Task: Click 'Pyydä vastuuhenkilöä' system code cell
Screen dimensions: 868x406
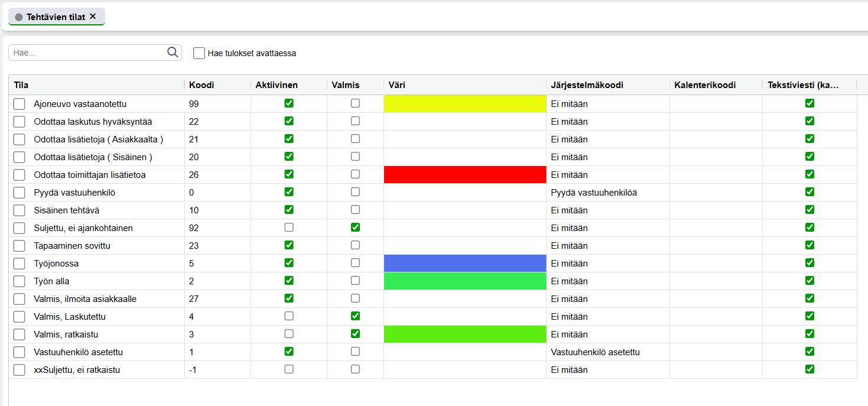Action: 594,193
